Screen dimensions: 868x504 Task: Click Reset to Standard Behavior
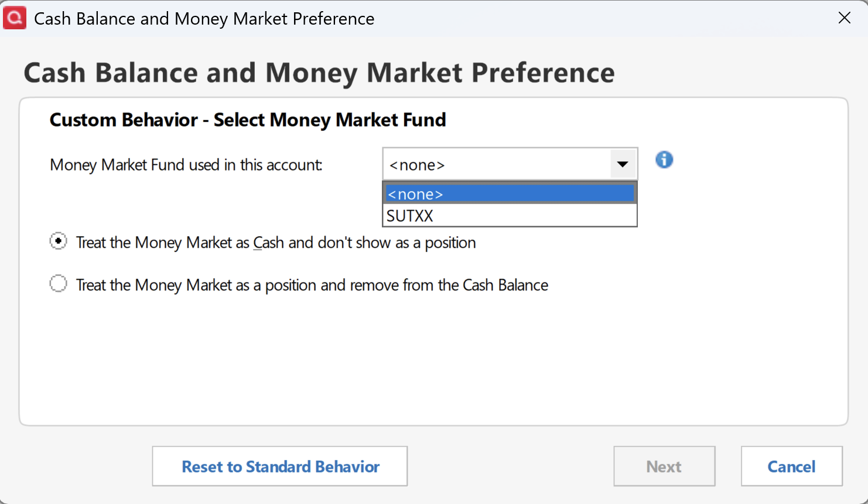click(x=280, y=466)
